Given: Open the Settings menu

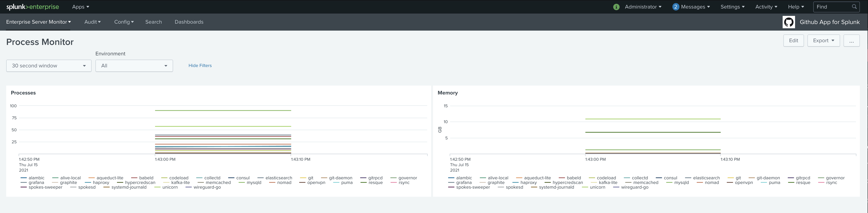Looking at the screenshot, I should tap(732, 7).
